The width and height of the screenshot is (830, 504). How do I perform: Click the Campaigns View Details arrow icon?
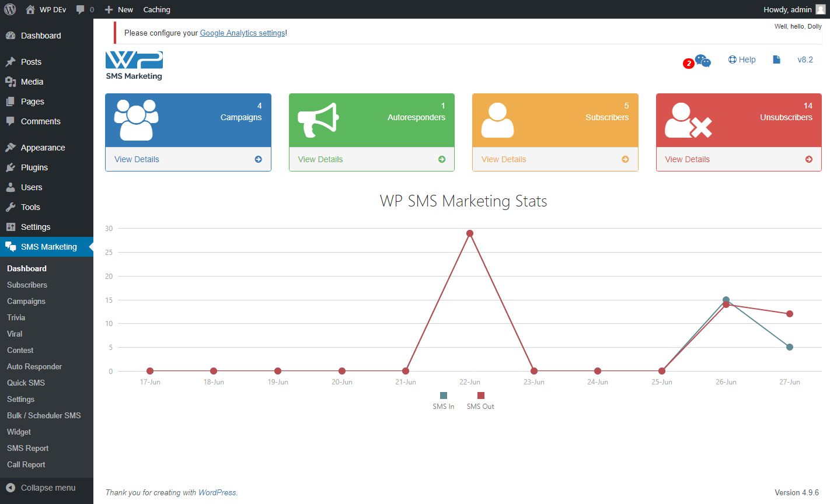(258, 159)
